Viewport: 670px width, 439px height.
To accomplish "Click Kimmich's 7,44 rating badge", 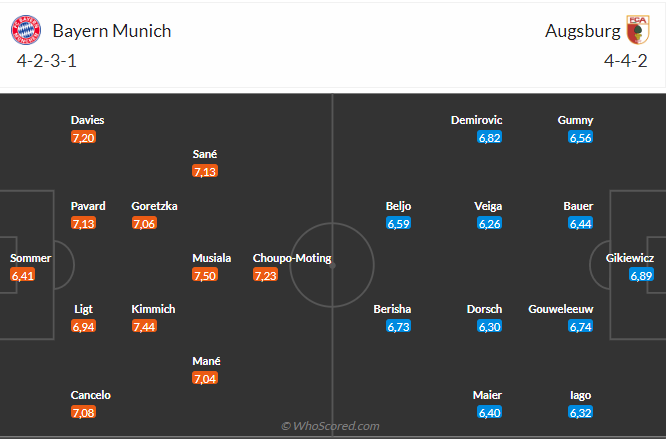I will pyautogui.click(x=144, y=327).
